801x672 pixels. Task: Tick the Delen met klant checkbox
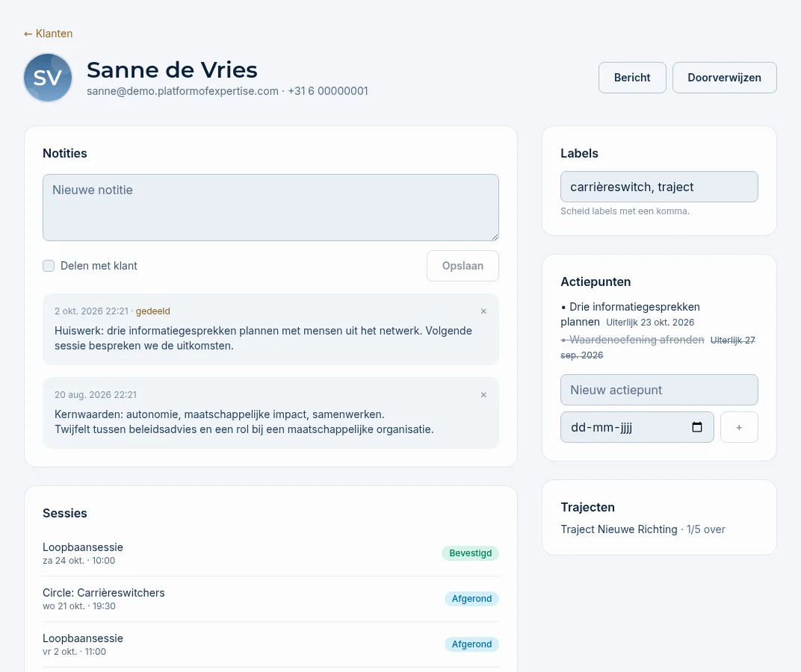point(49,266)
